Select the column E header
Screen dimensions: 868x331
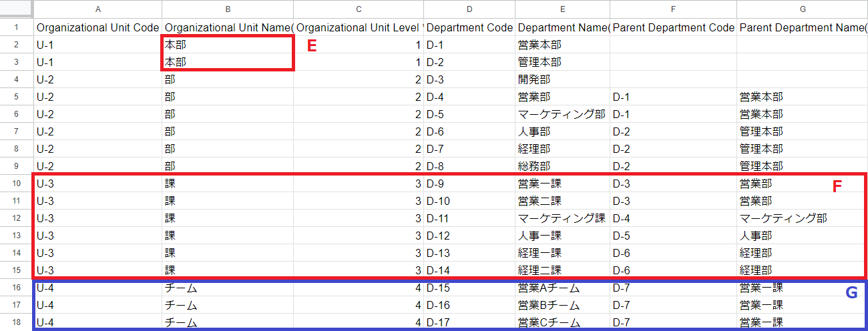562,9
